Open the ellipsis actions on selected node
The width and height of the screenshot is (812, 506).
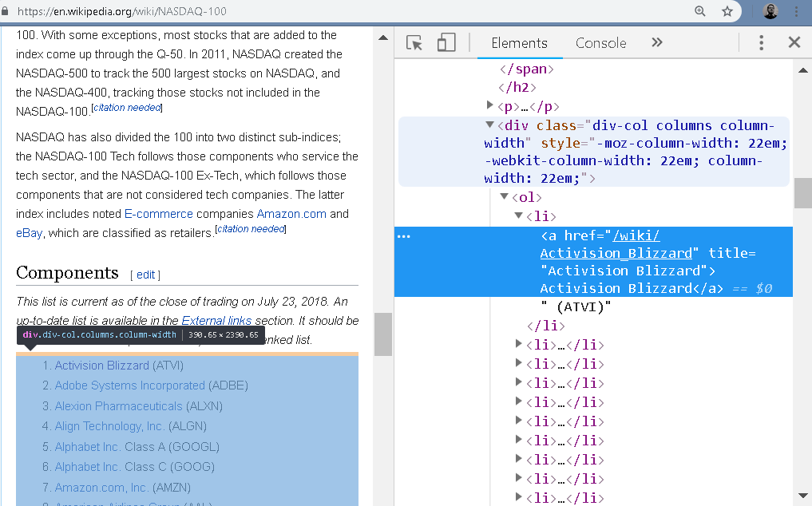click(404, 236)
